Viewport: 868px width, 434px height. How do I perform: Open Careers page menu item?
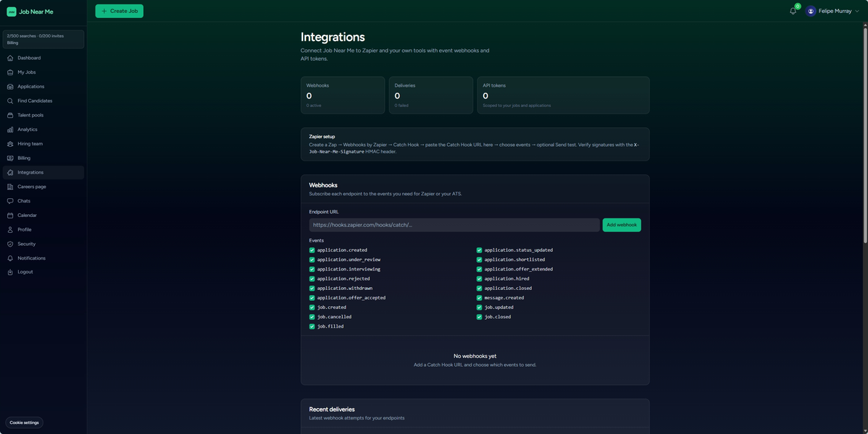(x=43, y=187)
